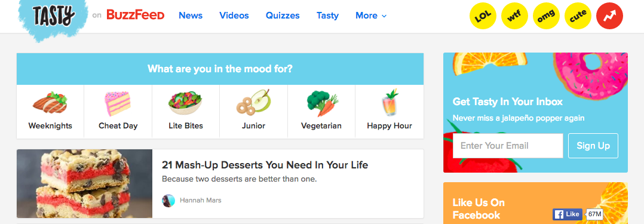Open the wtf badge feed
Screen dimensions: 644x224
pyautogui.click(x=514, y=16)
